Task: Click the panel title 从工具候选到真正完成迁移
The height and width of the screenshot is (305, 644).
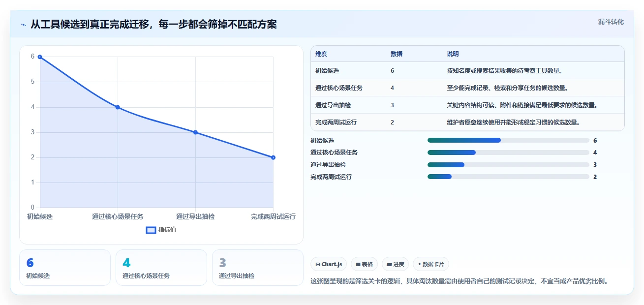Action: (153, 24)
